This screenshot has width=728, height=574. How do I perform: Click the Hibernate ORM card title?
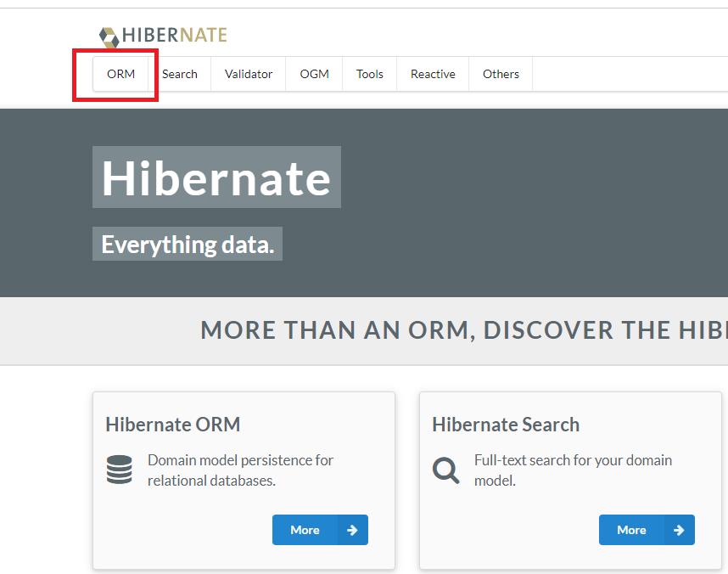coord(173,425)
